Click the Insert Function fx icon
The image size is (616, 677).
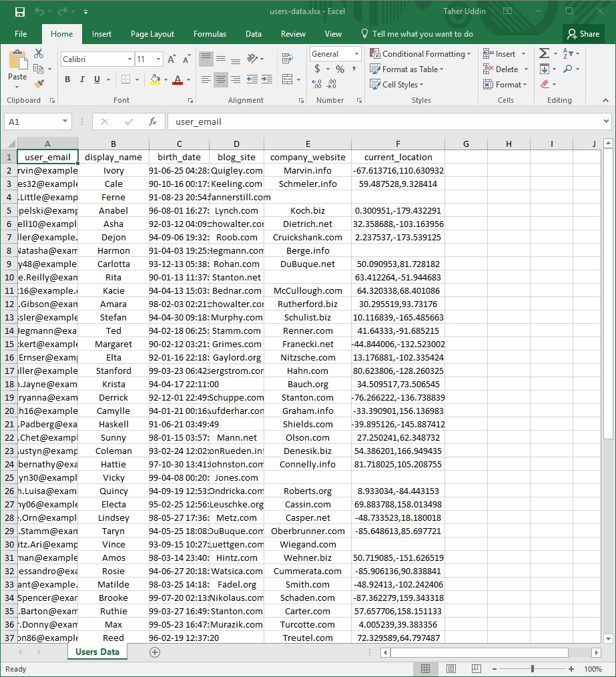152,122
